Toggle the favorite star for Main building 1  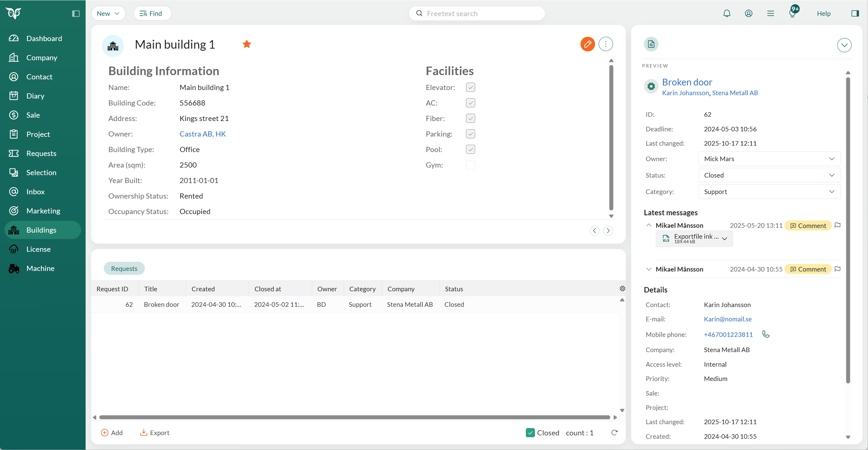pyautogui.click(x=247, y=44)
